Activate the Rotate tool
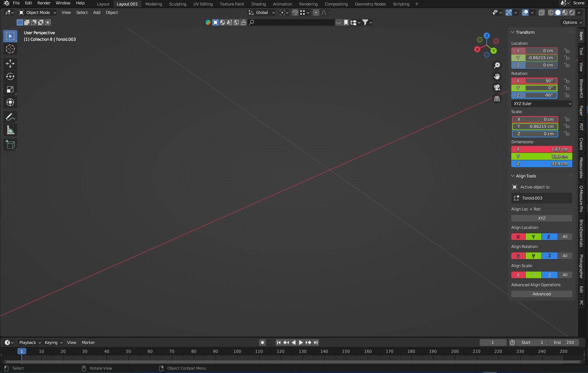 point(10,76)
